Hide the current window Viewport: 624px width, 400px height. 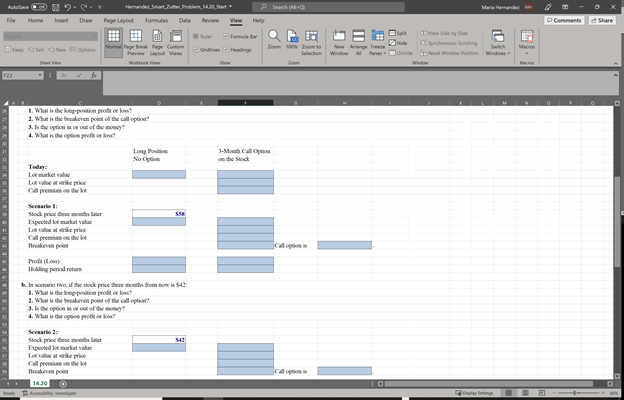398,43
